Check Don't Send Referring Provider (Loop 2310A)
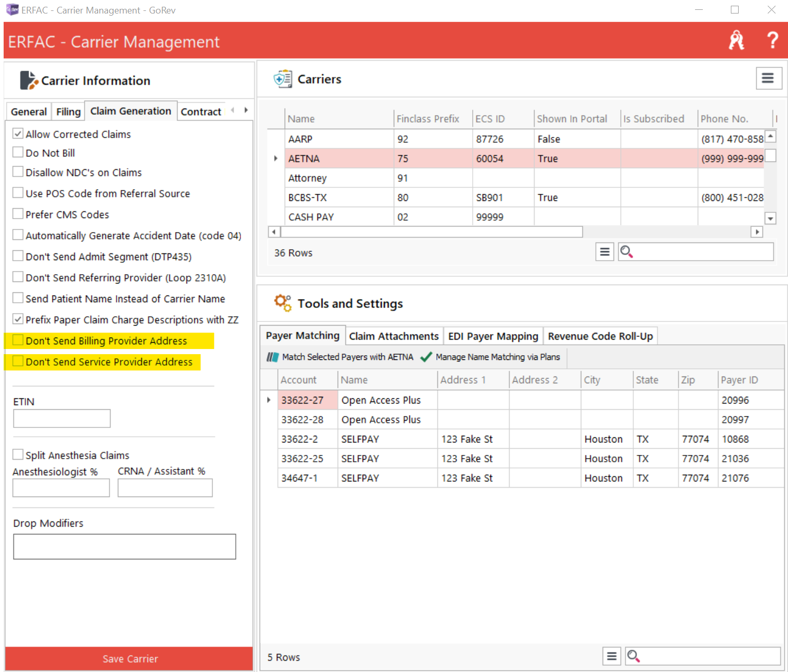The width and height of the screenshot is (788, 672). click(x=18, y=277)
